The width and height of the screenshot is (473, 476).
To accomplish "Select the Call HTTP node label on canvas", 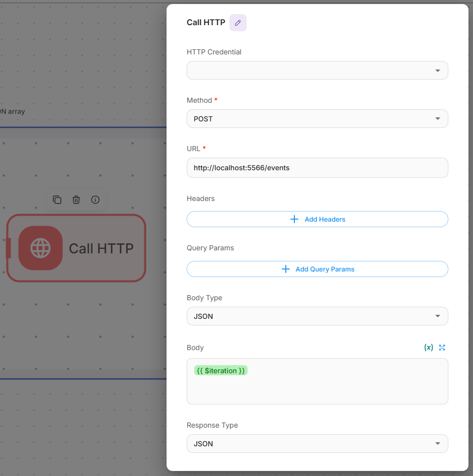I will [x=101, y=248].
